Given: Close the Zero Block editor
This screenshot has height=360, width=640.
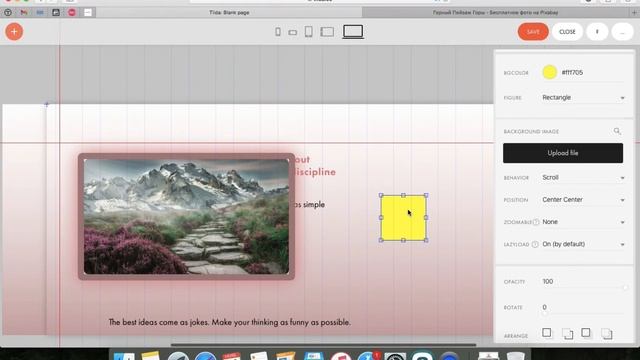Looking at the screenshot, I should point(567,31).
